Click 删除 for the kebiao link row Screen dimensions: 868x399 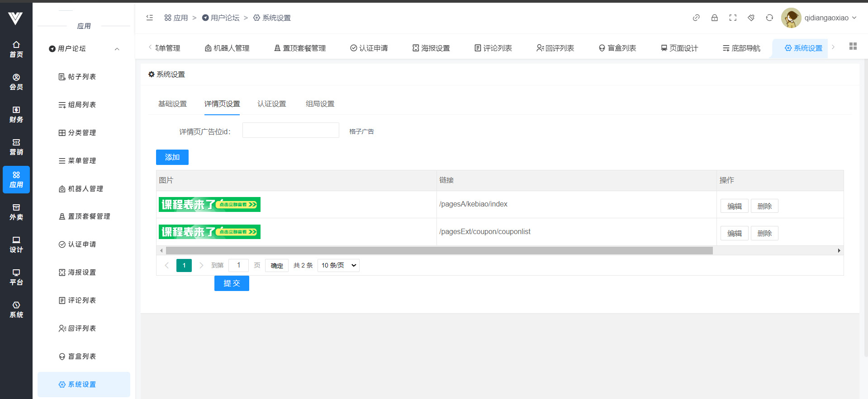(764, 206)
